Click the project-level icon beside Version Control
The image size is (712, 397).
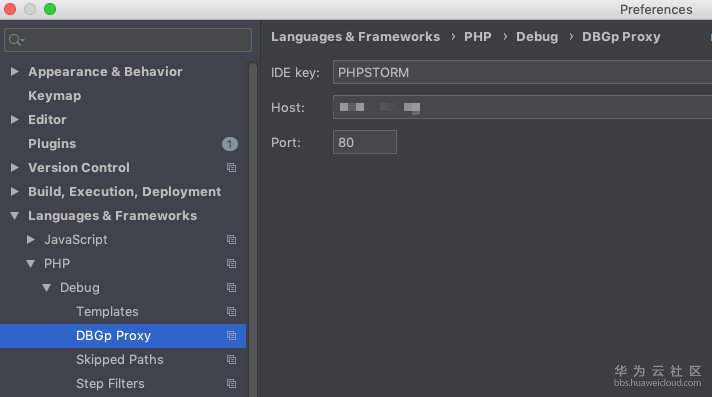(232, 168)
